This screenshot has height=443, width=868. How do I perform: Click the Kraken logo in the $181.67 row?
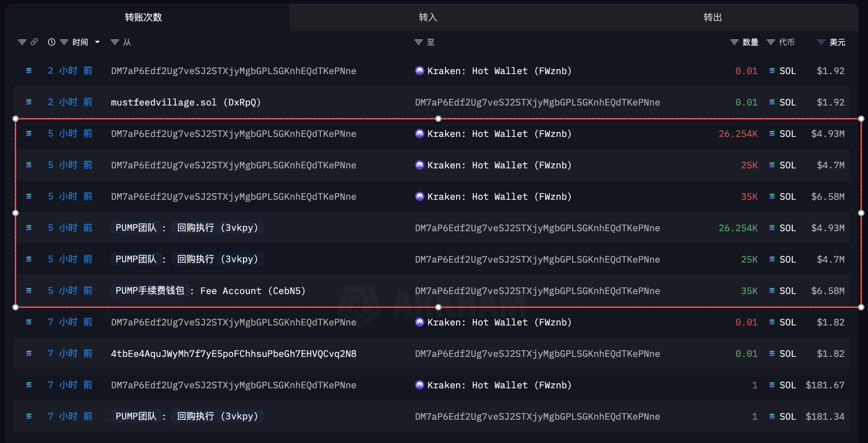coord(419,385)
